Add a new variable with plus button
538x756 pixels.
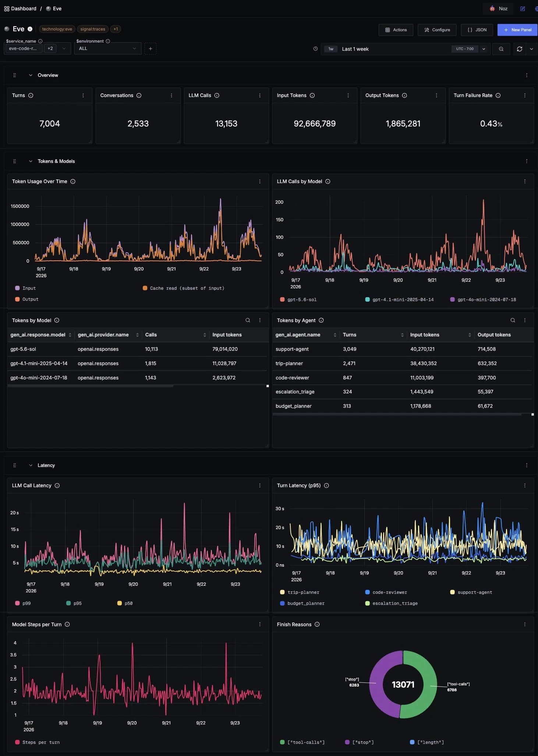click(x=151, y=49)
